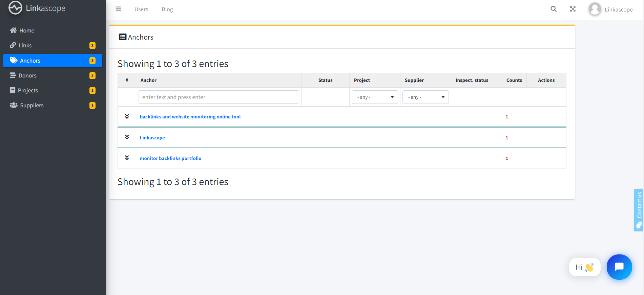Toggle the sidebar hamburger menu

[118, 9]
